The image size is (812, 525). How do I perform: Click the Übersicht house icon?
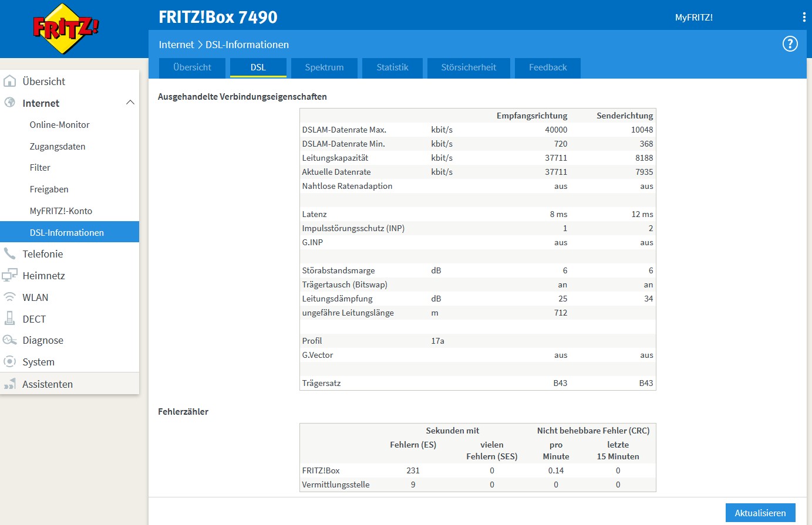[x=10, y=81]
